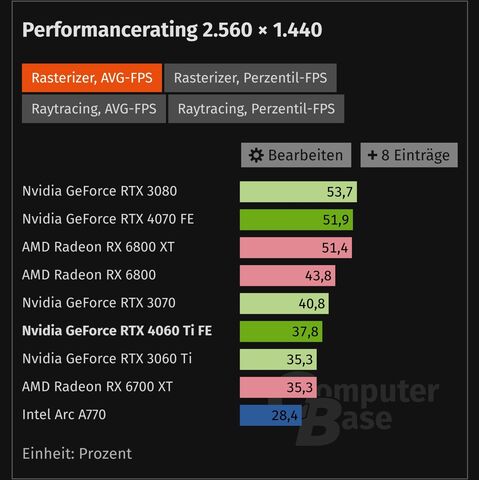The height and width of the screenshot is (480, 479).
Task: Open the Raytracing, AVG-FPS tab
Action: pos(94,109)
